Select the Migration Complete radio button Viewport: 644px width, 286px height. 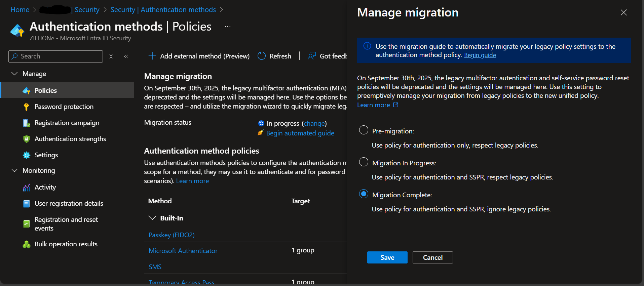(x=364, y=194)
